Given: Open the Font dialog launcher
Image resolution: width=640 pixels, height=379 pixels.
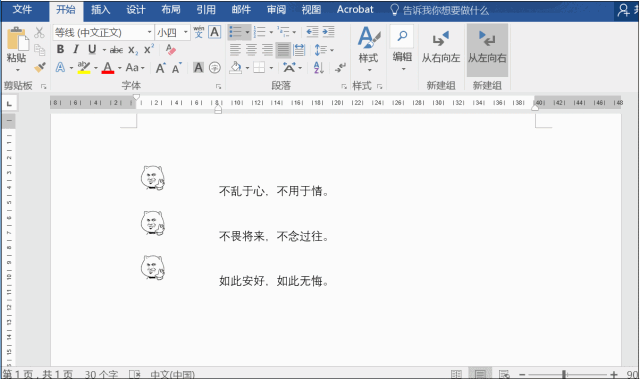Looking at the screenshot, I should tap(218, 86).
